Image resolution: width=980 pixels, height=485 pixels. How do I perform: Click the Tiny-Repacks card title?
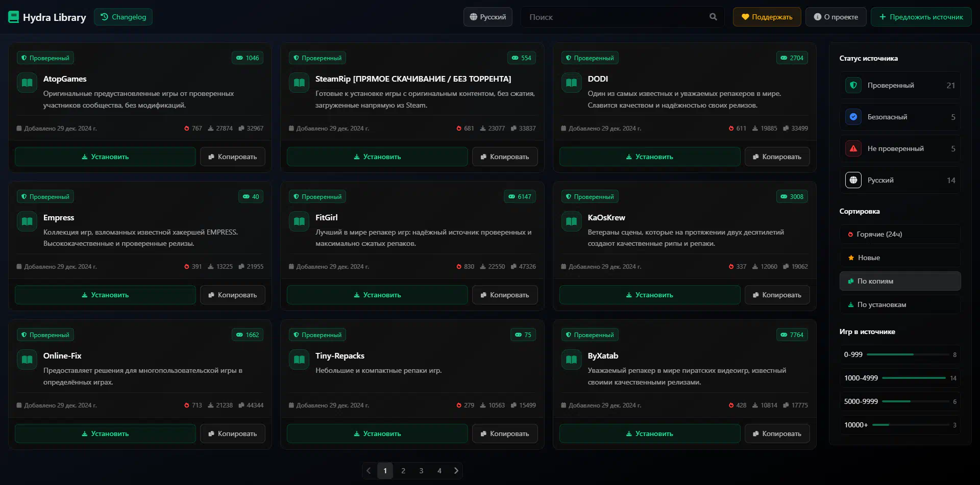[340, 355]
